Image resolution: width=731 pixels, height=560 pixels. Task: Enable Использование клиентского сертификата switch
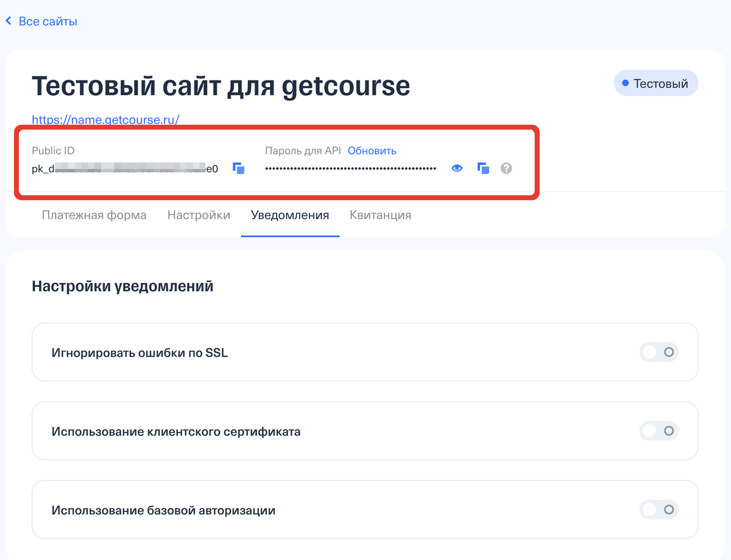coord(659,431)
